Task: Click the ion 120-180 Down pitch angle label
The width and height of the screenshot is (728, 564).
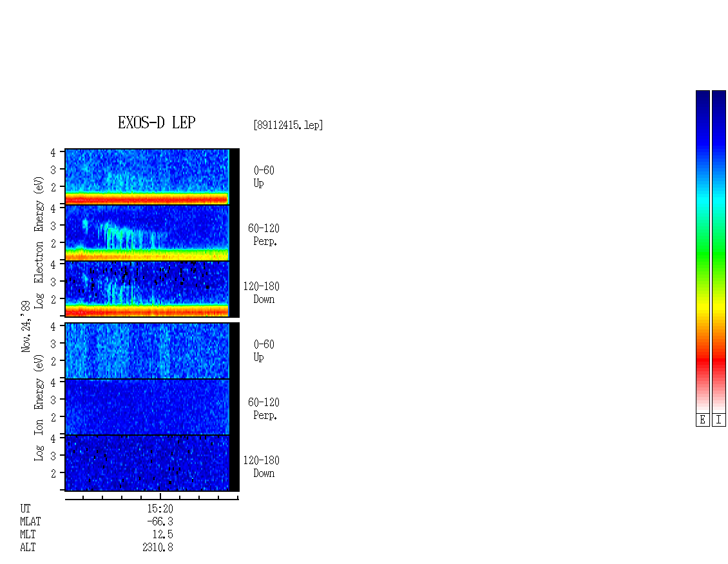Action: (x=262, y=467)
